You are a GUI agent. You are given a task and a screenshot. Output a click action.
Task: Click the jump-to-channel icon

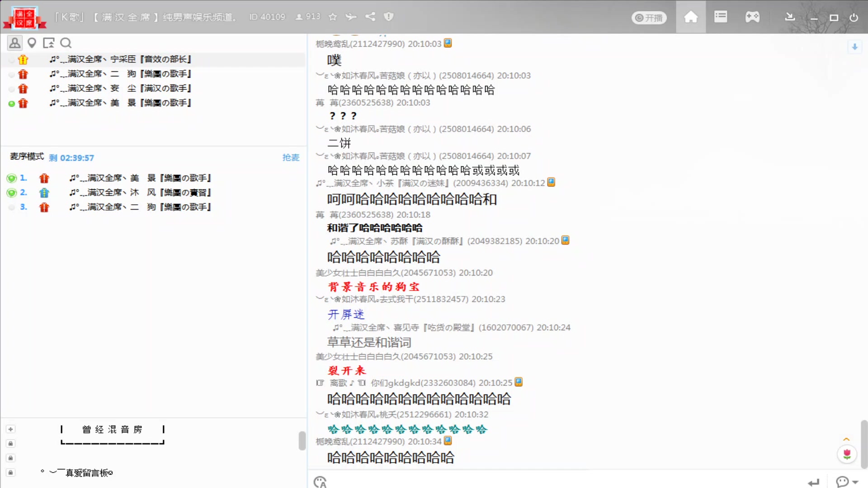pos(48,43)
